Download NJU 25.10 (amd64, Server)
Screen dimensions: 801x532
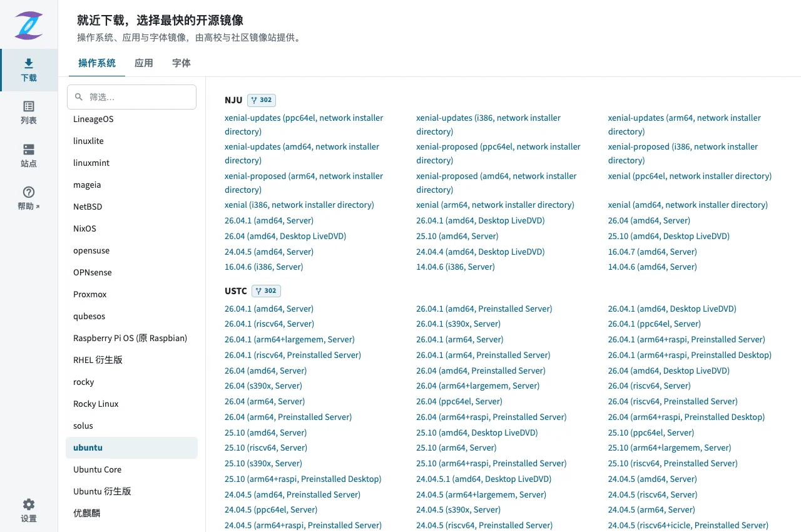457,237
